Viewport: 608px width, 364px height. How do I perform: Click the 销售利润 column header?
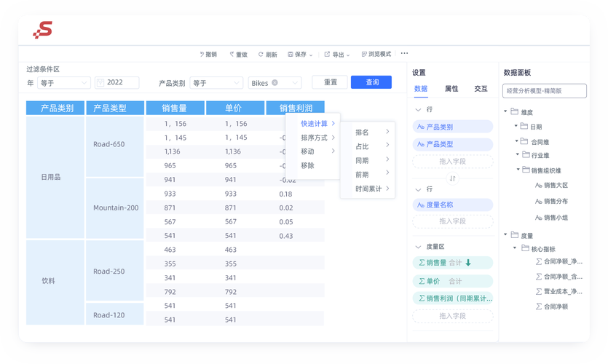point(295,108)
